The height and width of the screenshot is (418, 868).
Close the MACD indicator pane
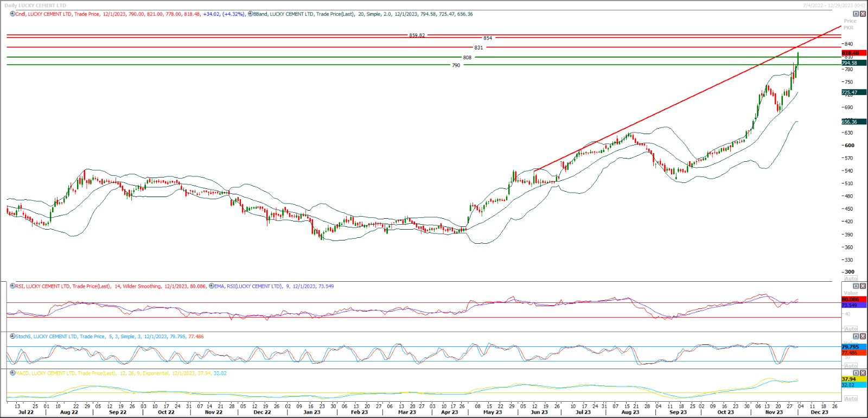[x=863, y=373]
